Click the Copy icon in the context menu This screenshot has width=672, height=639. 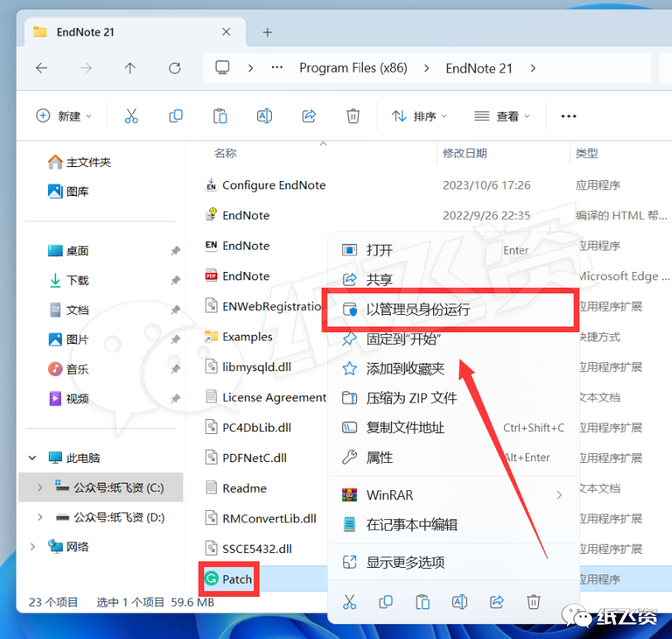(386, 602)
